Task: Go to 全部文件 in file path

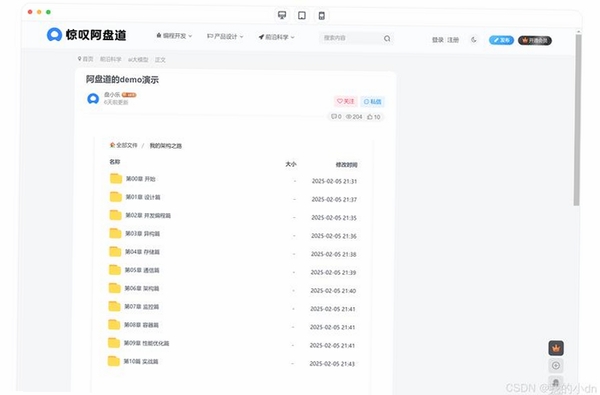Action: point(123,145)
